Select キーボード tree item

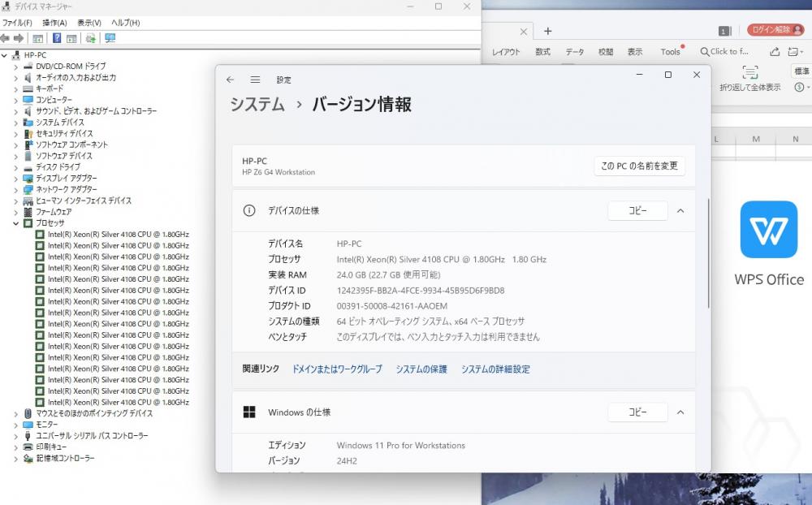coord(50,88)
